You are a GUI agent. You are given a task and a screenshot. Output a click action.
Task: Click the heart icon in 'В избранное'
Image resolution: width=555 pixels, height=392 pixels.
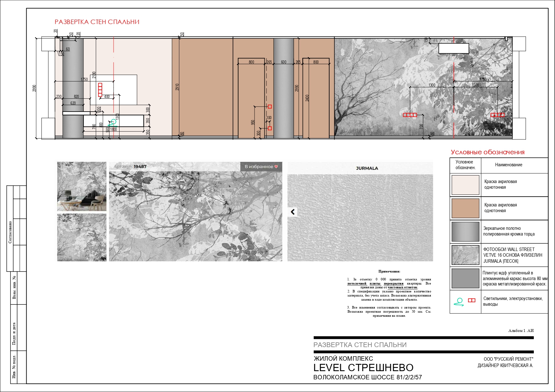(276, 167)
